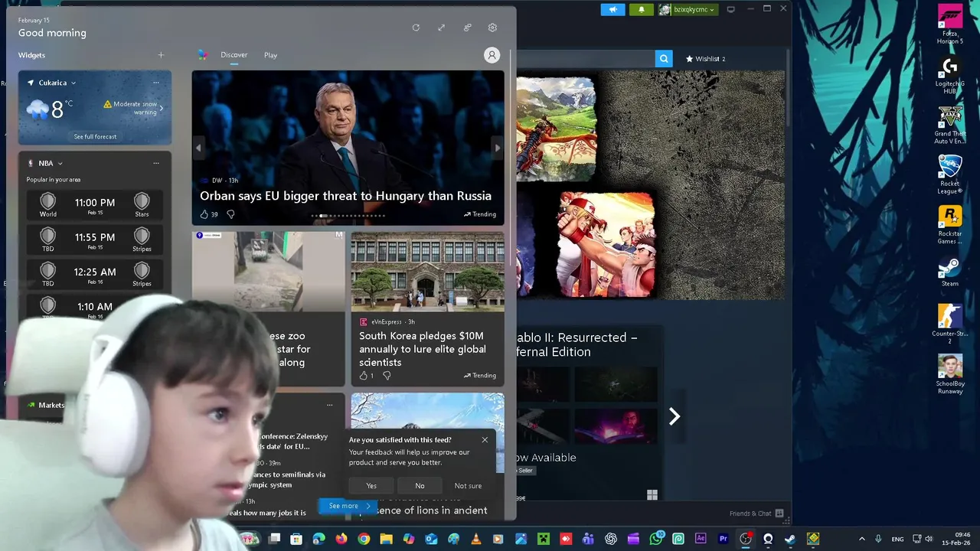Refresh the widgets feed
980x551 pixels.
pos(416,28)
